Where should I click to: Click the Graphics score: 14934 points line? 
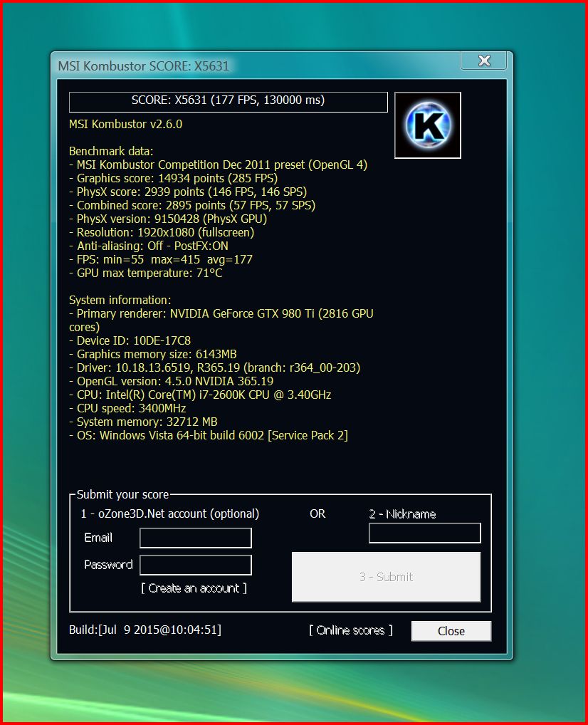pos(174,179)
